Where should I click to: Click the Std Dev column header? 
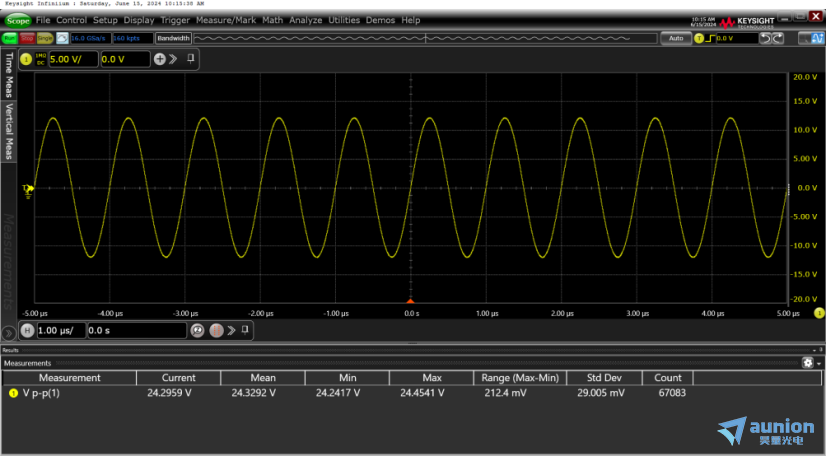point(604,378)
